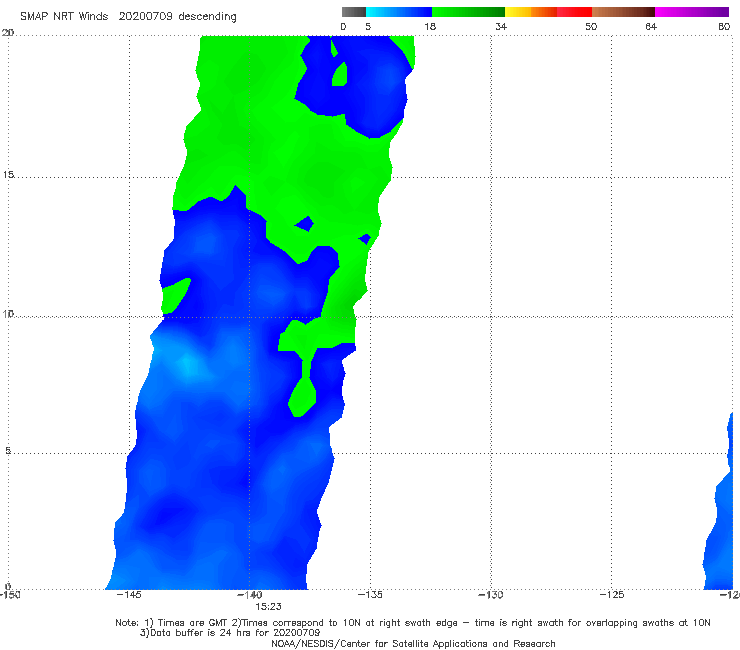The image size is (740, 650).
Task: Click the "20" latitude axis label
Action: point(8,33)
